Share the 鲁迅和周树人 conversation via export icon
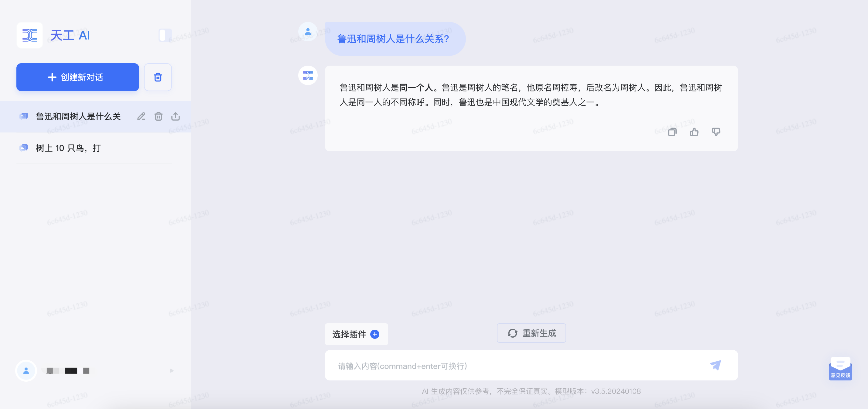 176,117
